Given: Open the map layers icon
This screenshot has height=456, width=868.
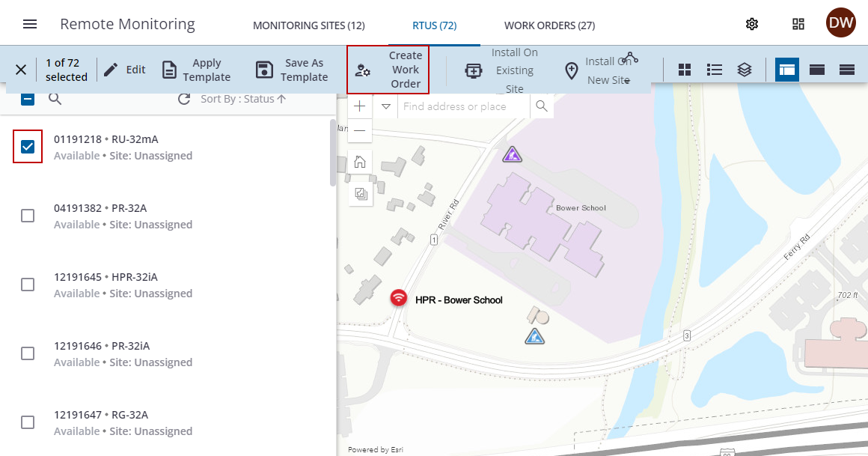Looking at the screenshot, I should (744, 70).
